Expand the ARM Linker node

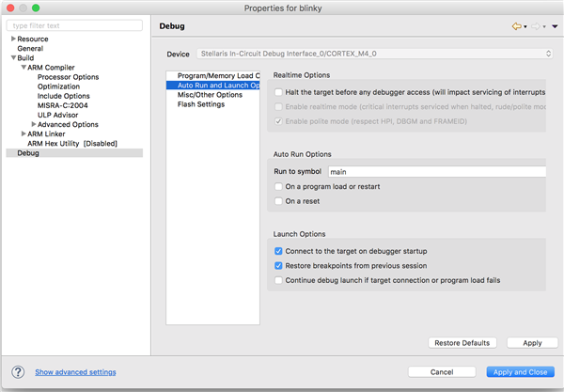23,134
